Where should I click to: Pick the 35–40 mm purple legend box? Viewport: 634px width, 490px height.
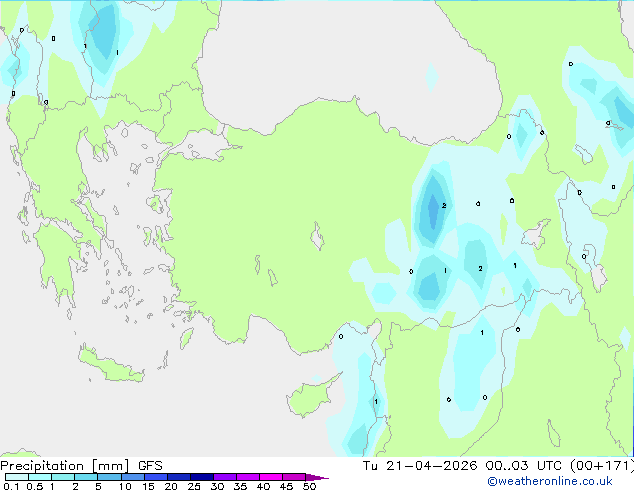click(x=247, y=477)
